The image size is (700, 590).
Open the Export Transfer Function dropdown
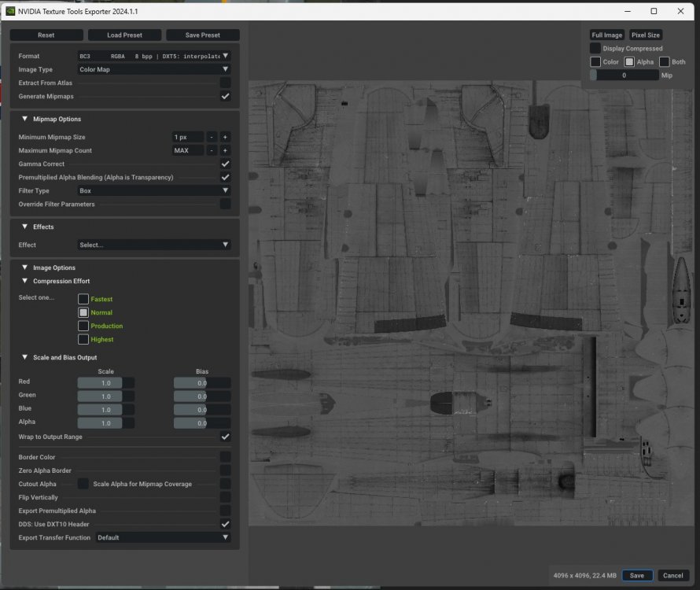tap(163, 537)
